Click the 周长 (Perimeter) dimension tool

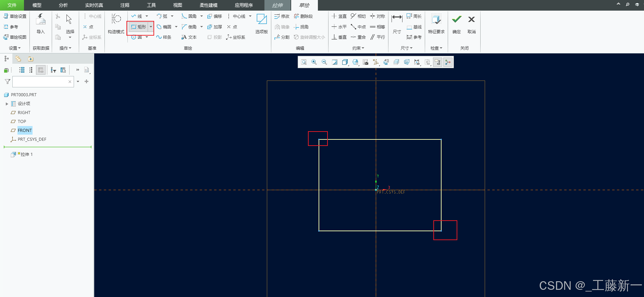pyautogui.click(x=414, y=16)
